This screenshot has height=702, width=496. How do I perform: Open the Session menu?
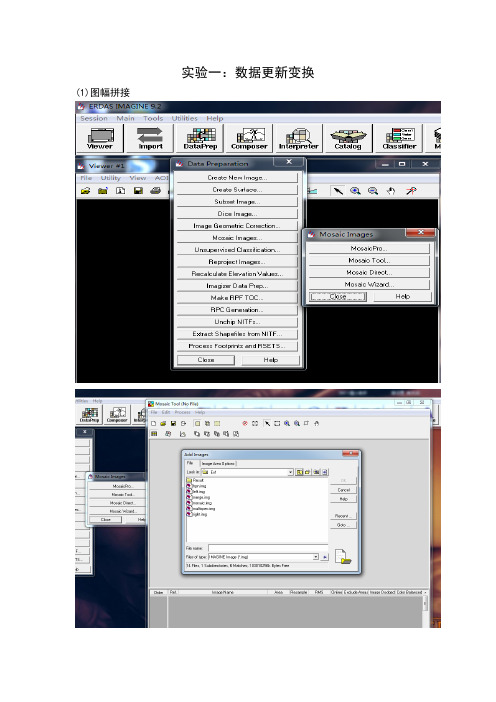coord(94,119)
